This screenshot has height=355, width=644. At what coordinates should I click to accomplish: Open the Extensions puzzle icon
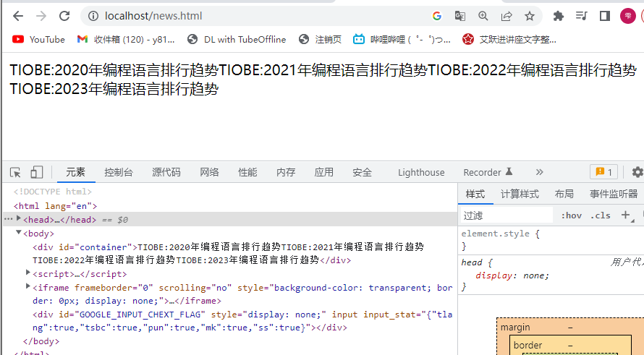point(558,16)
